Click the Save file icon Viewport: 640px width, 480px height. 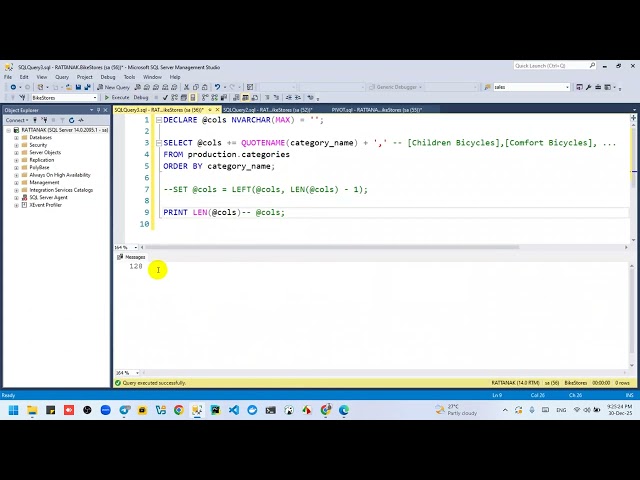pyautogui.click(x=78, y=87)
